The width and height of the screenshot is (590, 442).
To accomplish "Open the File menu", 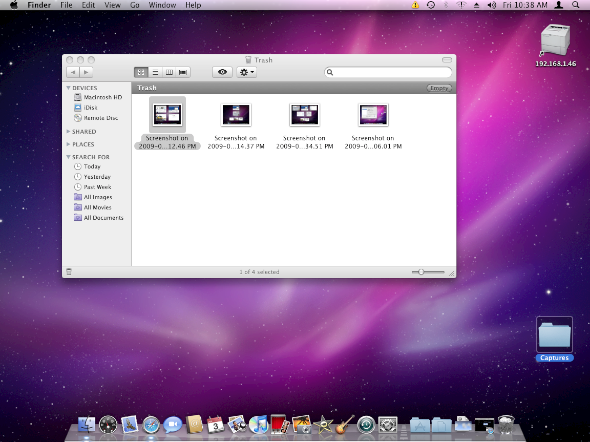I will [x=66, y=5].
